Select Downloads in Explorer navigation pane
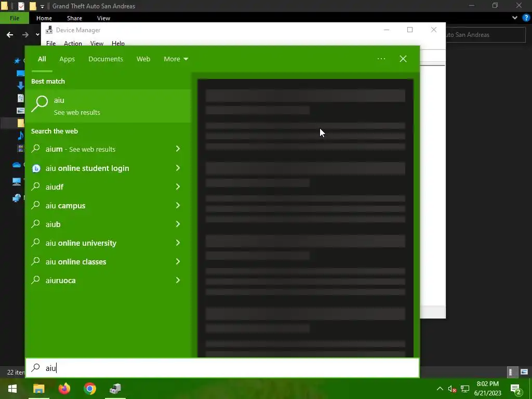532x399 pixels. click(x=20, y=86)
